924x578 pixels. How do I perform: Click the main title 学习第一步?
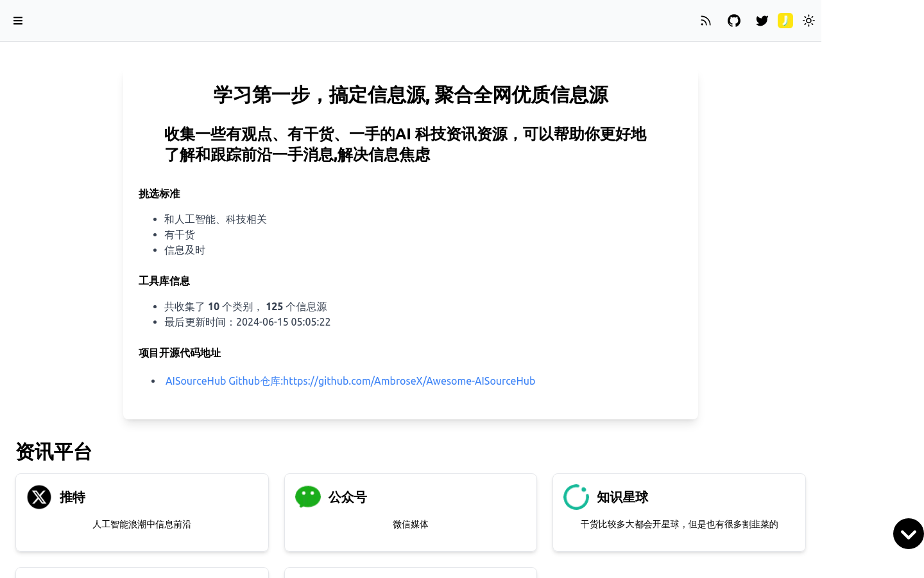411,95
